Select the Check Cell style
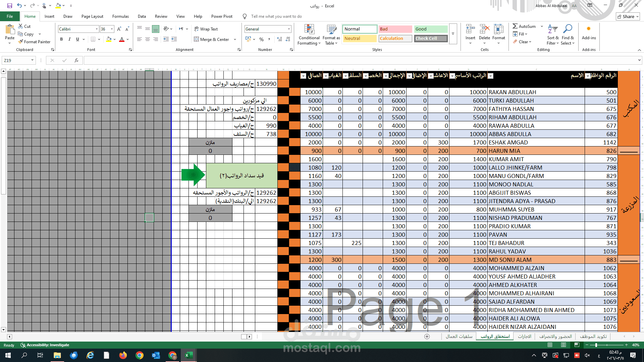 pos(431,39)
